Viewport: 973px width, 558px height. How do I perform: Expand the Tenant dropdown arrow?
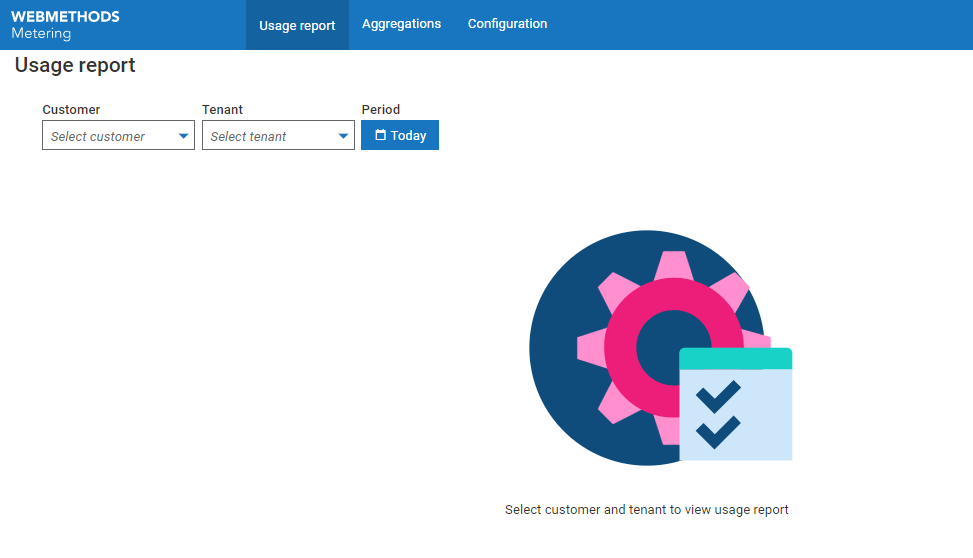coord(343,137)
